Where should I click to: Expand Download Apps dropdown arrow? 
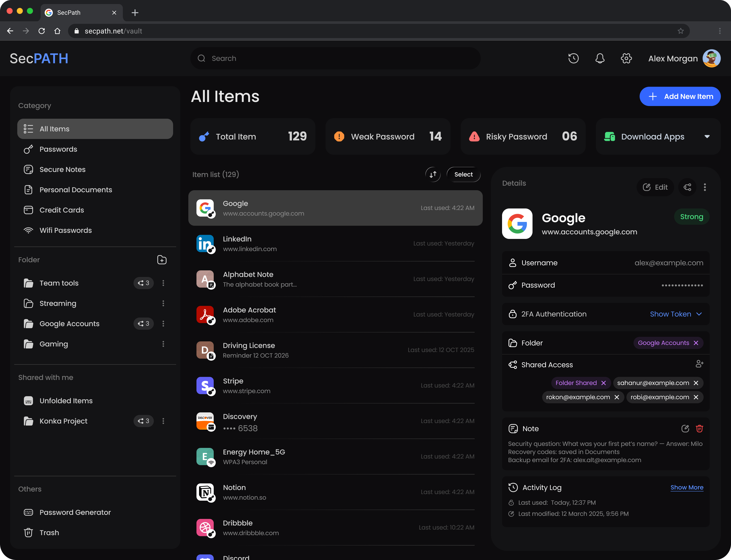point(707,137)
